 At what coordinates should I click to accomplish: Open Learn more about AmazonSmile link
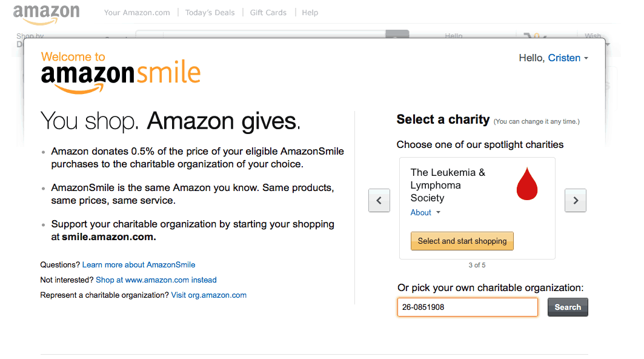tap(139, 265)
